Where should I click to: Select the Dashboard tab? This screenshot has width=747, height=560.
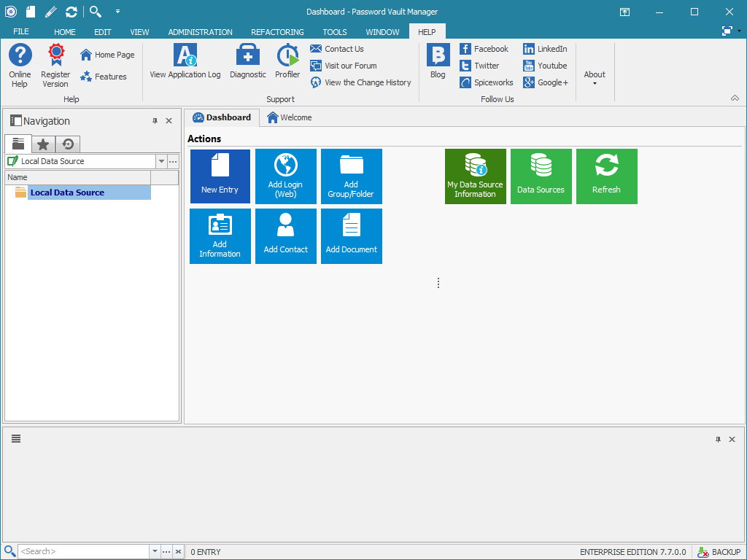coord(222,117)
